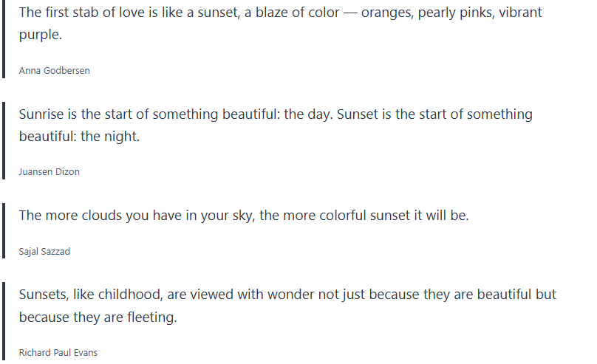597x364 pixels.
Task: Click the author name Sajal Sazzad
Action: [x=44, y=252]
